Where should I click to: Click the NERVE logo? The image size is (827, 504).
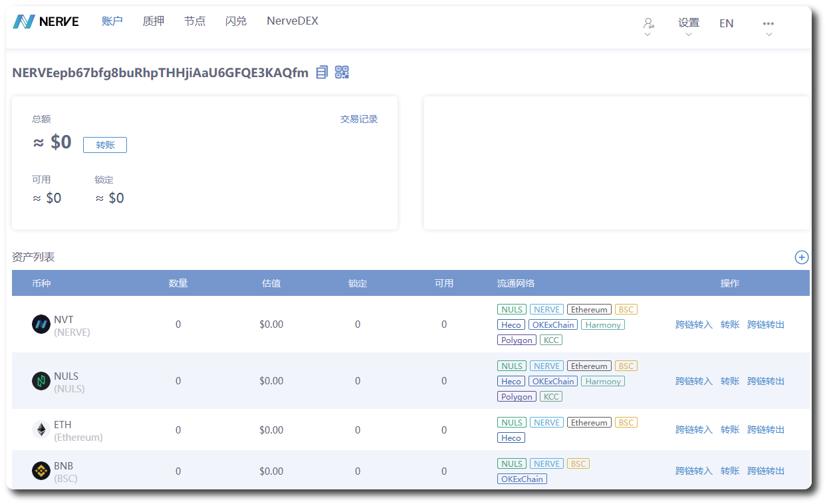coord(46,21)
